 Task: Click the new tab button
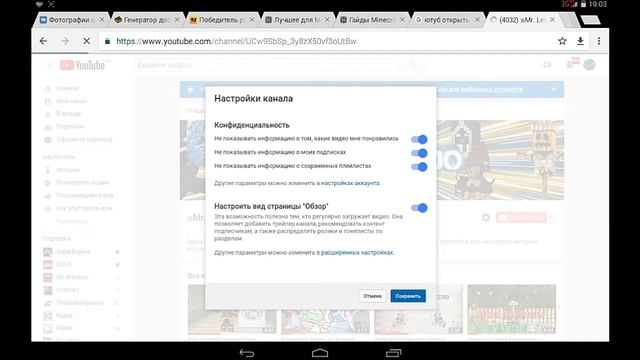(590, 20)
